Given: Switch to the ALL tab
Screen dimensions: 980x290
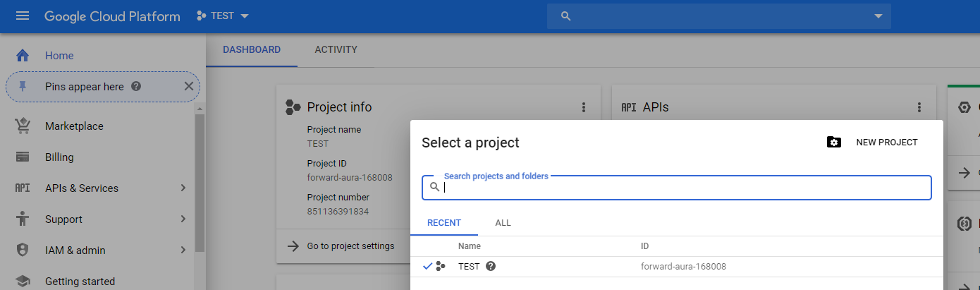Looking at the screenshot, I should [503, 223].
